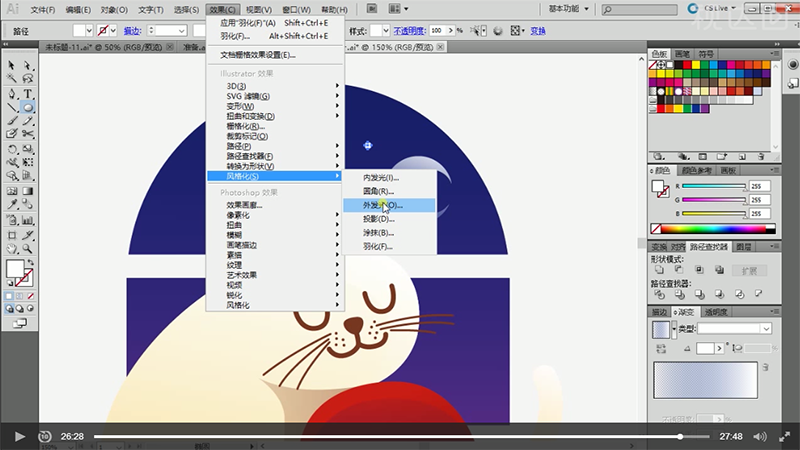This screenshot has width=800, height=450.
Task: Select the black arrow Selection tool
Action: coord(12,65)
